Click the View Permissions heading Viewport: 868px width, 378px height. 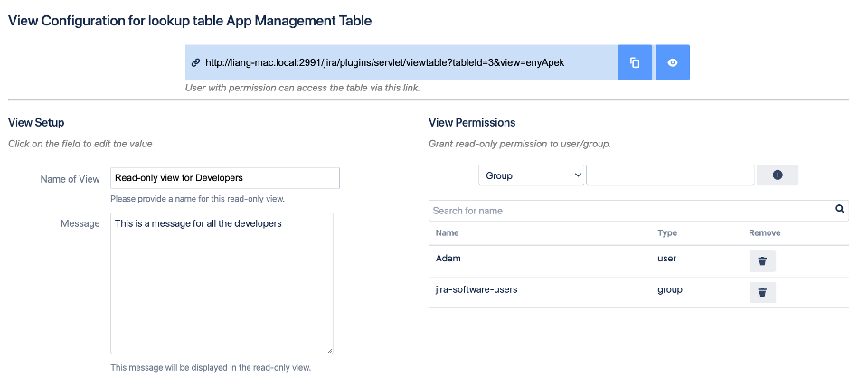(x=471, y=123)
